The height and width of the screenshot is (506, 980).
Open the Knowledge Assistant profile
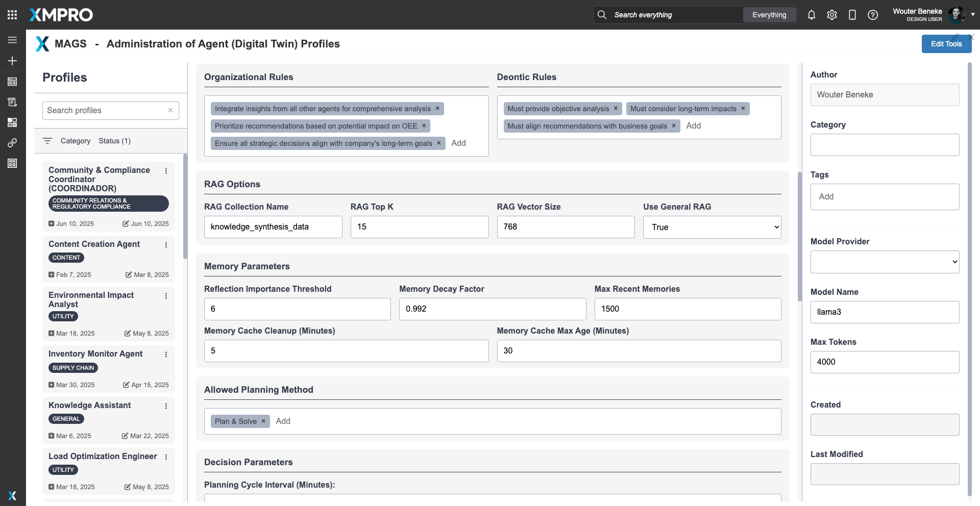click(90, 406)
